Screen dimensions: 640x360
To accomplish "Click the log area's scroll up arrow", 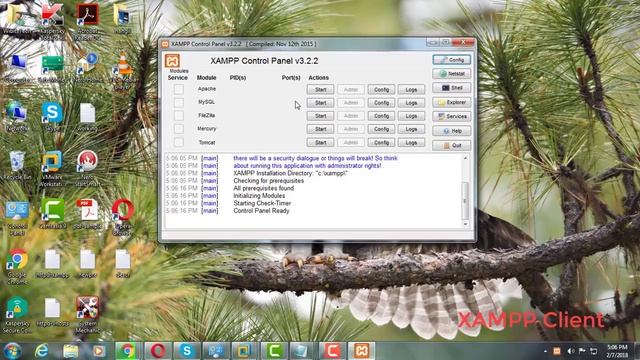I will click(465, 158).
